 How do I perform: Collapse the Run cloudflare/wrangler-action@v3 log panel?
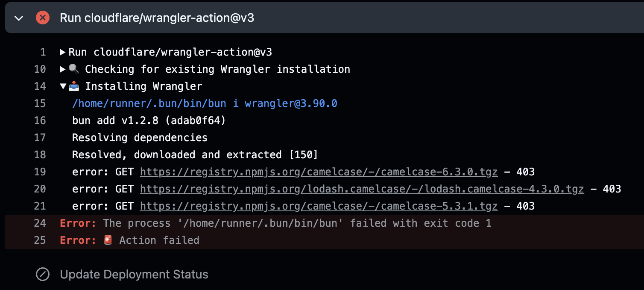tap(18, 18)
